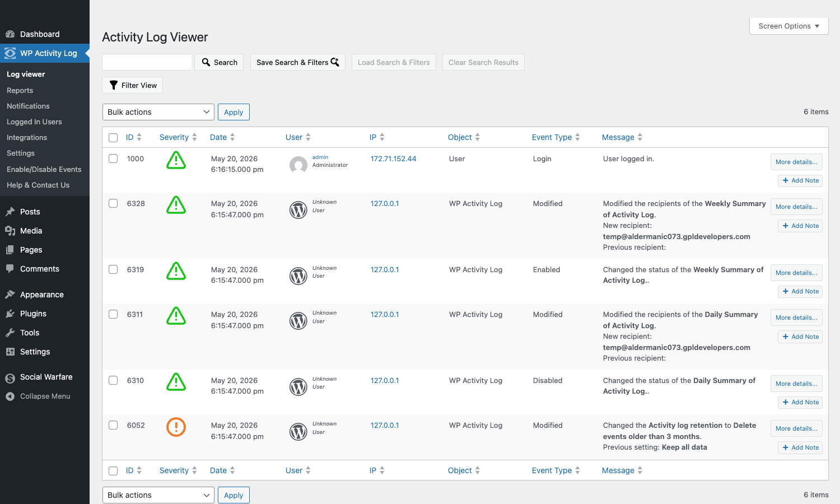
Task: Click the Save Search & Filters button
Action: [298, 62]
